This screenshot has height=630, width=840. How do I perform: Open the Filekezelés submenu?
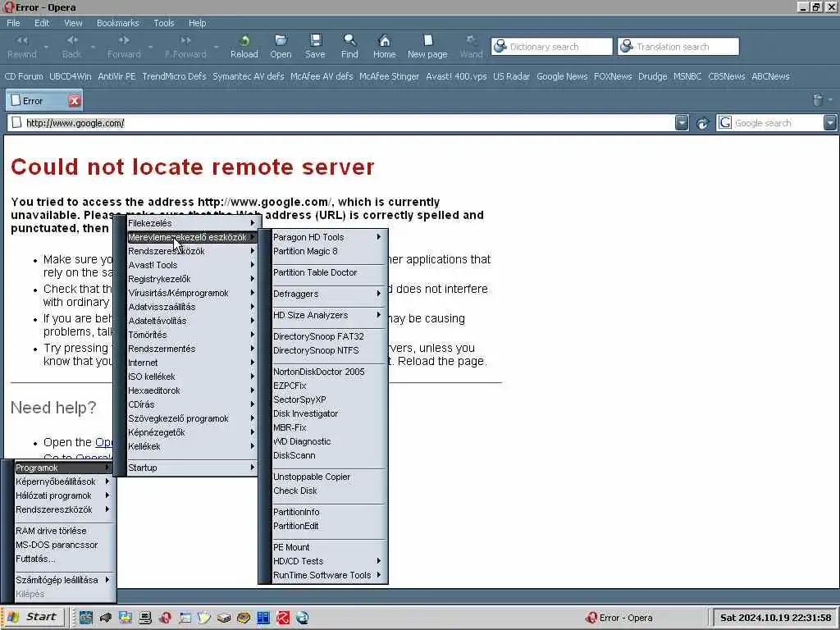(193, 223)
